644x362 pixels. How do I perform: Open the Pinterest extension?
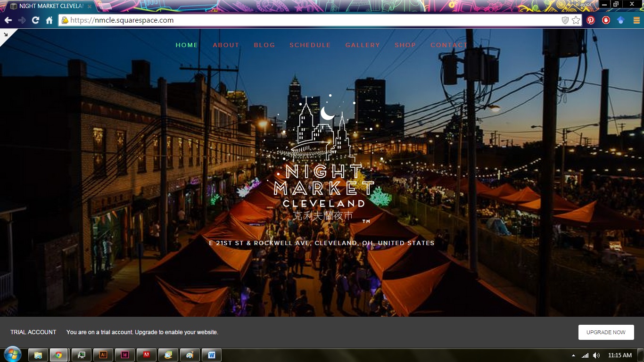point(591,20)
